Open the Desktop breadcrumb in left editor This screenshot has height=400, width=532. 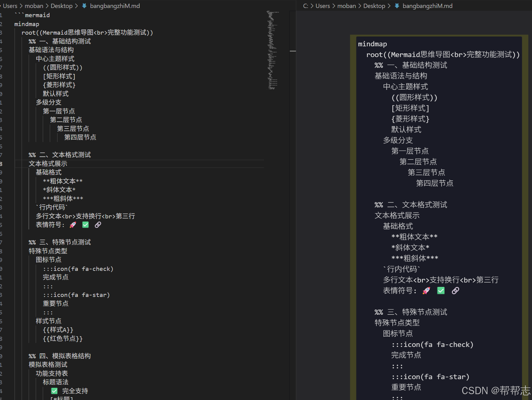point(62,6)
